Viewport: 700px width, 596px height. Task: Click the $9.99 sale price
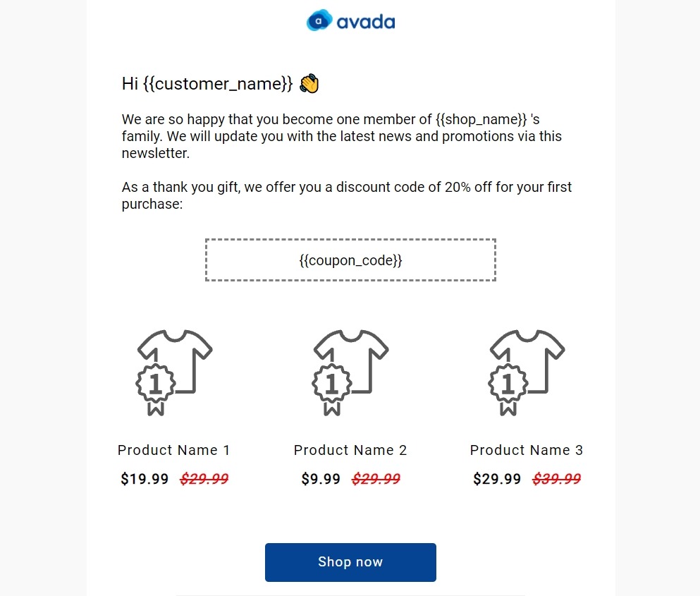pos(321,479)
